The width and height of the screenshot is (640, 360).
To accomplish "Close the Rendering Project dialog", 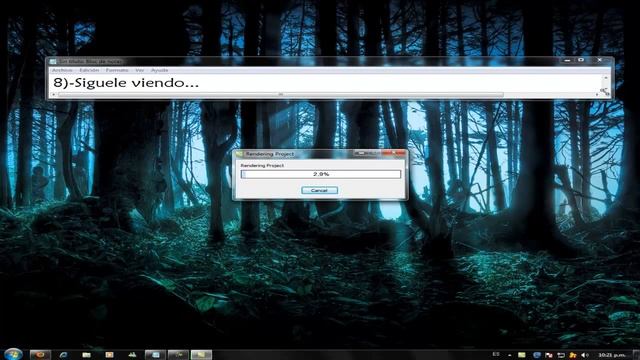I will pyautogui.click(x=394, y=153).
